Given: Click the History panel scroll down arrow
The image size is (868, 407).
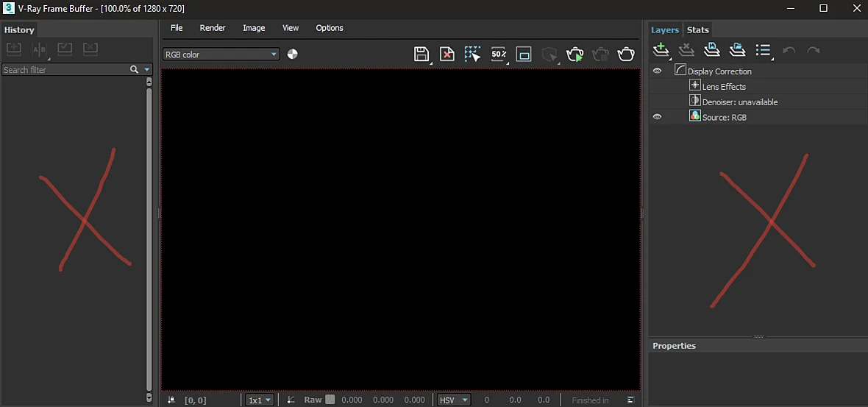Looking at the screenshot, I should point(149,397).
